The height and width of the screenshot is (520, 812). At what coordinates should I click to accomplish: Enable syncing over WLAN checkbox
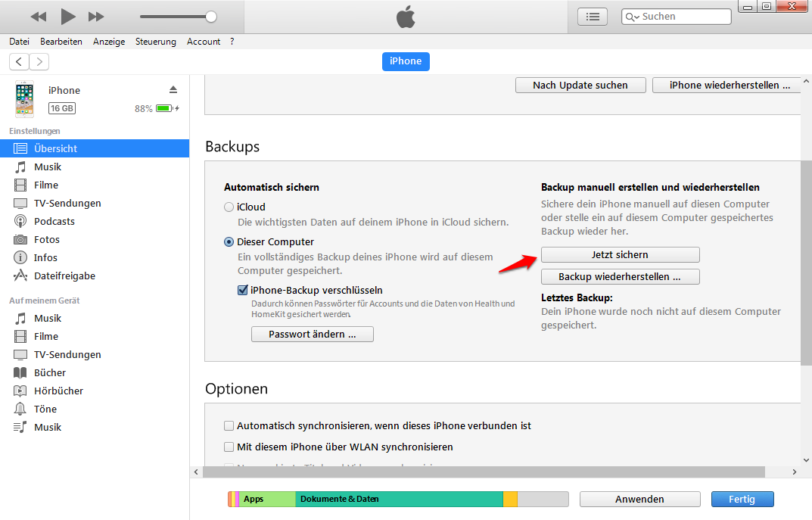point(229,447)
